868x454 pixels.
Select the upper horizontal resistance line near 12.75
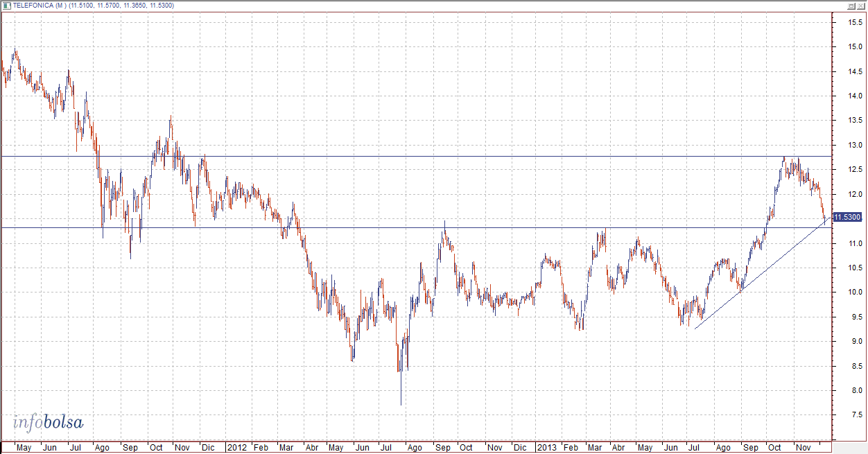click(x=416, y=157)
